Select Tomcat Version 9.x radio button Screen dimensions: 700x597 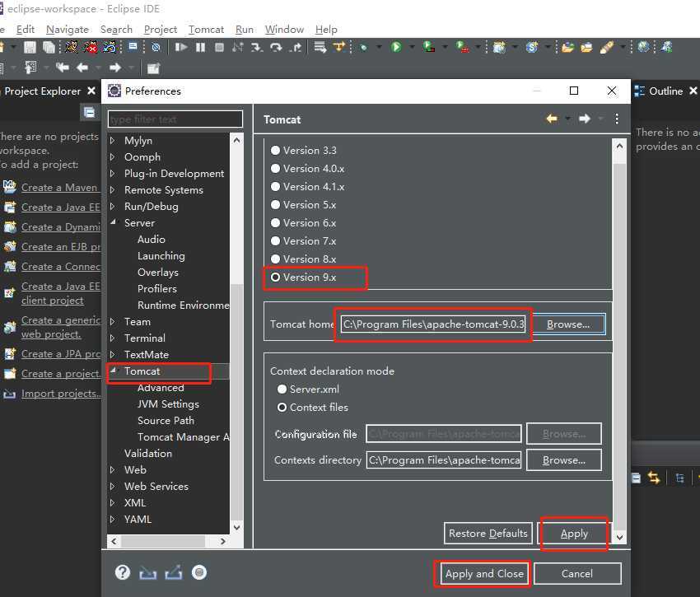click(275, 278)
